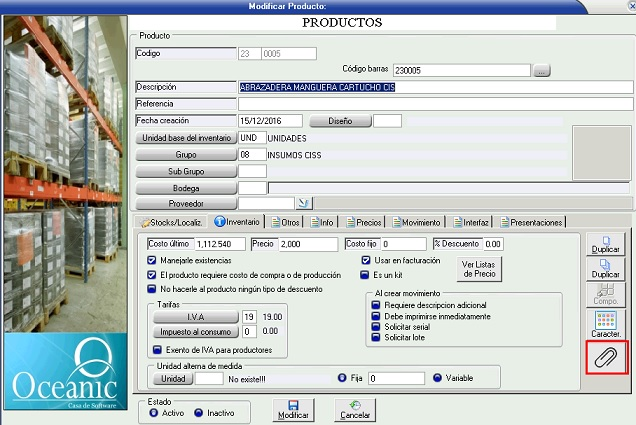Click the Compo. components icon
Image resolution: width=636 pixels, height=425 pixels.
pos(605,291)
